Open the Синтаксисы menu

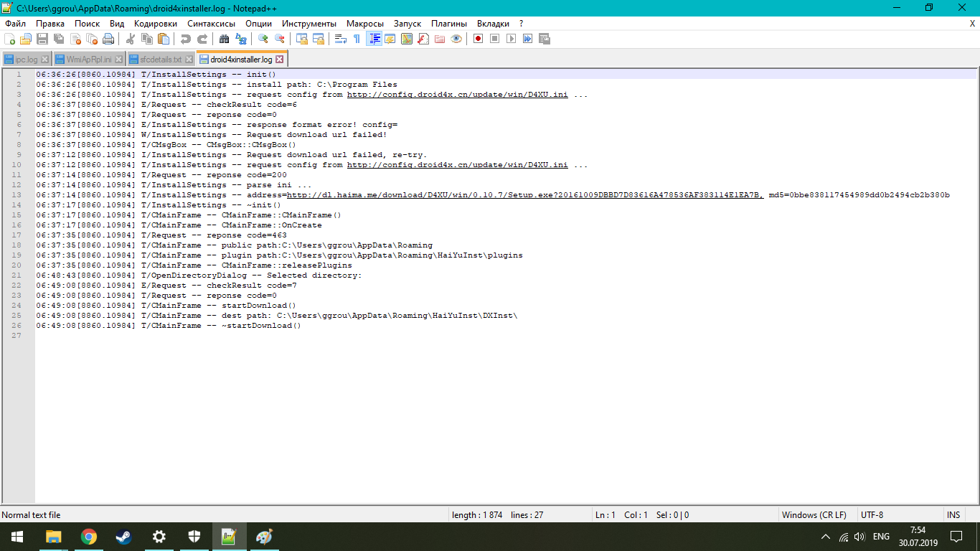[211, 24]
